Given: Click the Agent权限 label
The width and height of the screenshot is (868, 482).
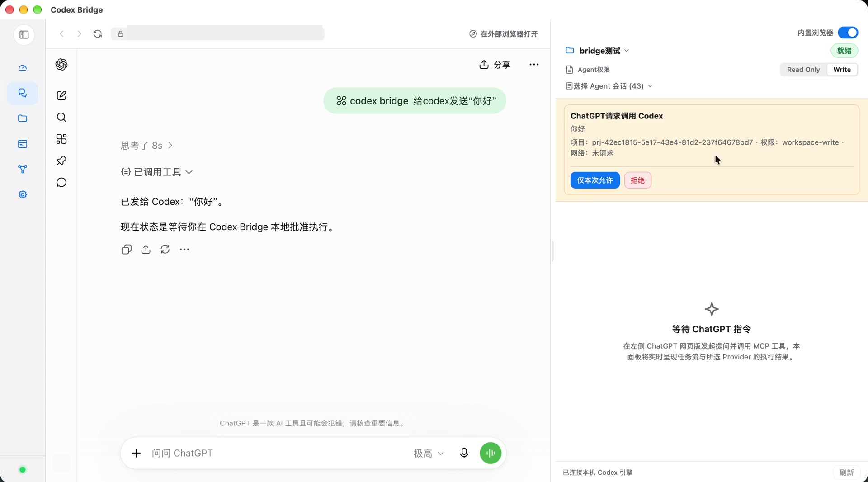Looking at the screenshot, I should pos(594,70).
